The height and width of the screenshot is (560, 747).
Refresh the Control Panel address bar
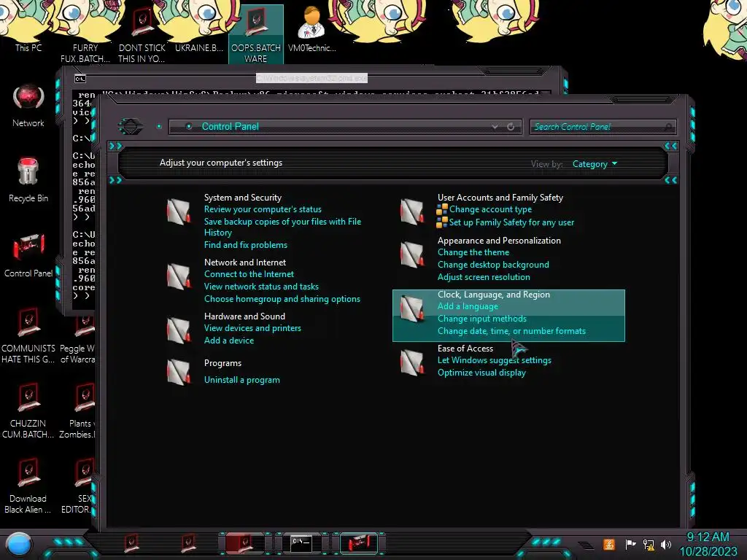coord(511,127)
